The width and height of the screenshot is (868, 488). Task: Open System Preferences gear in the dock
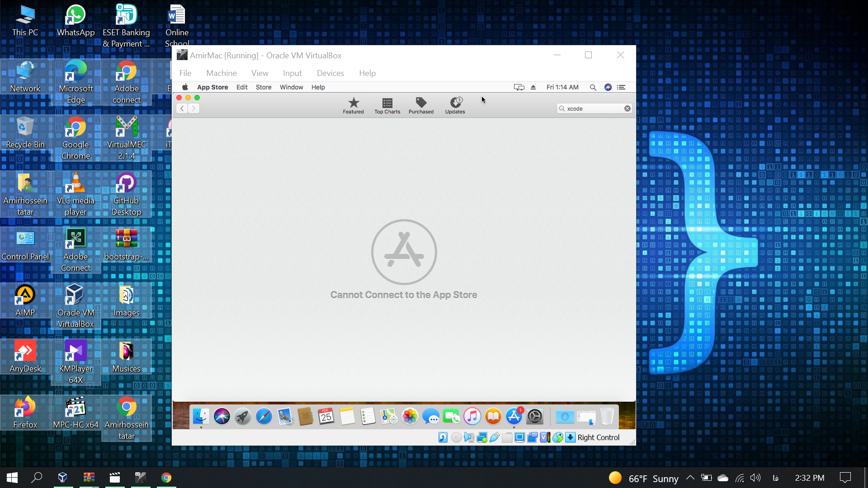[535, 416]
